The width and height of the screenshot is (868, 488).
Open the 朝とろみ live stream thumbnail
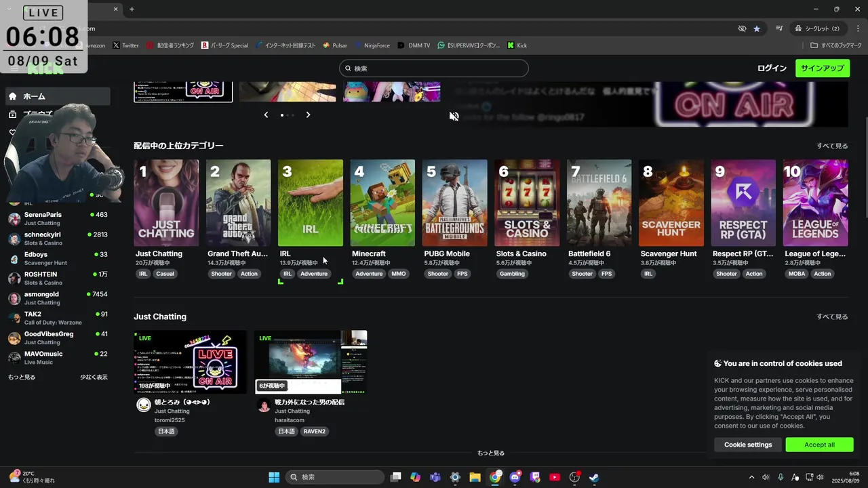(191, 362)
